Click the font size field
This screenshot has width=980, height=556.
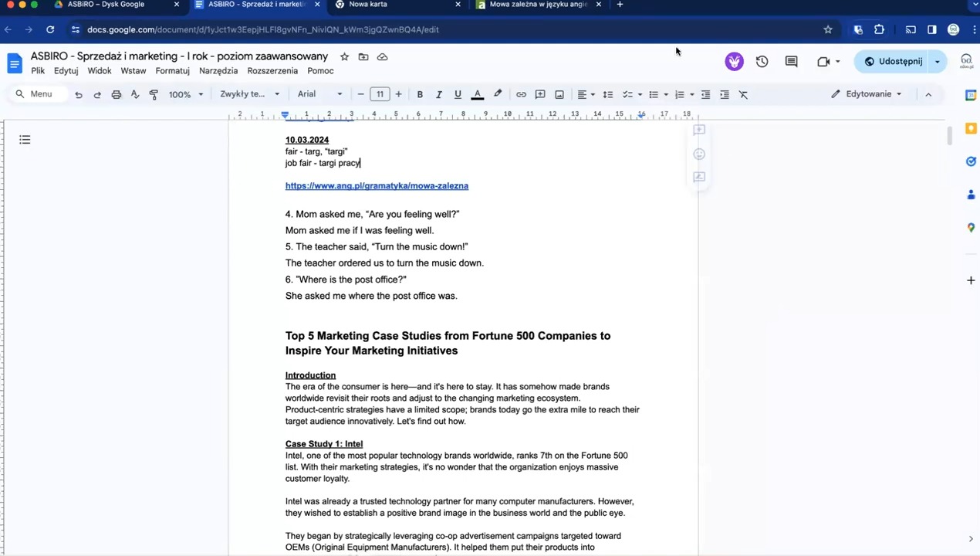380,94
